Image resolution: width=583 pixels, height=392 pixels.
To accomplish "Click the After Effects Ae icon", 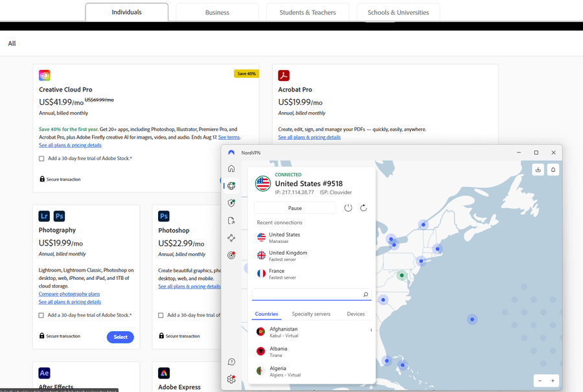I will 44,373.
